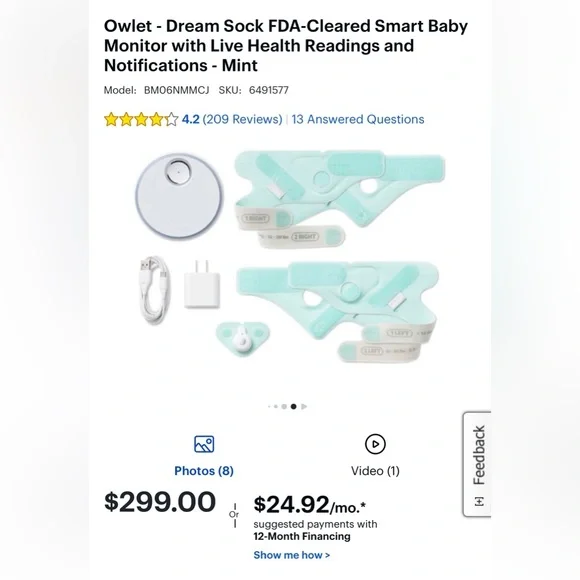Select the small gray carousel dot

tap(276, 407)
